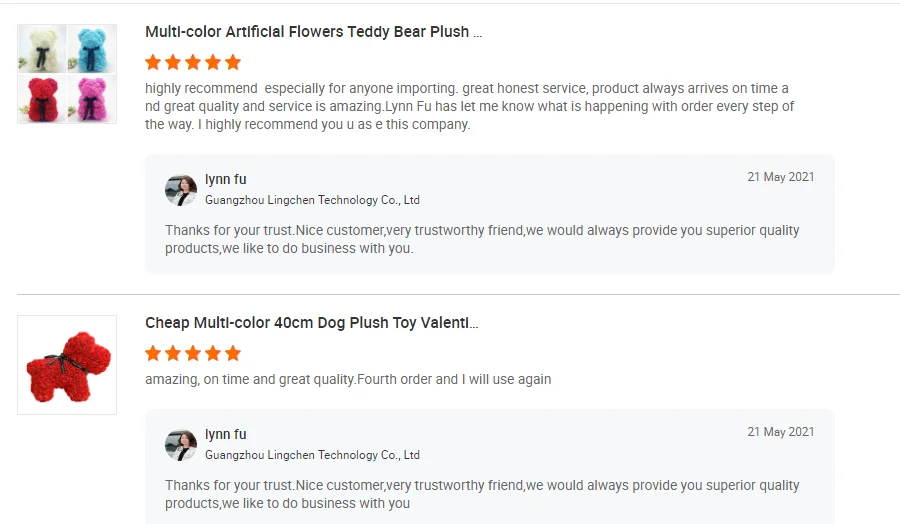Image resolution: width=900 pixels, height=524 pixels.
Task: Select fifth star of teddy bear review
Action: (x=233, y=62)
